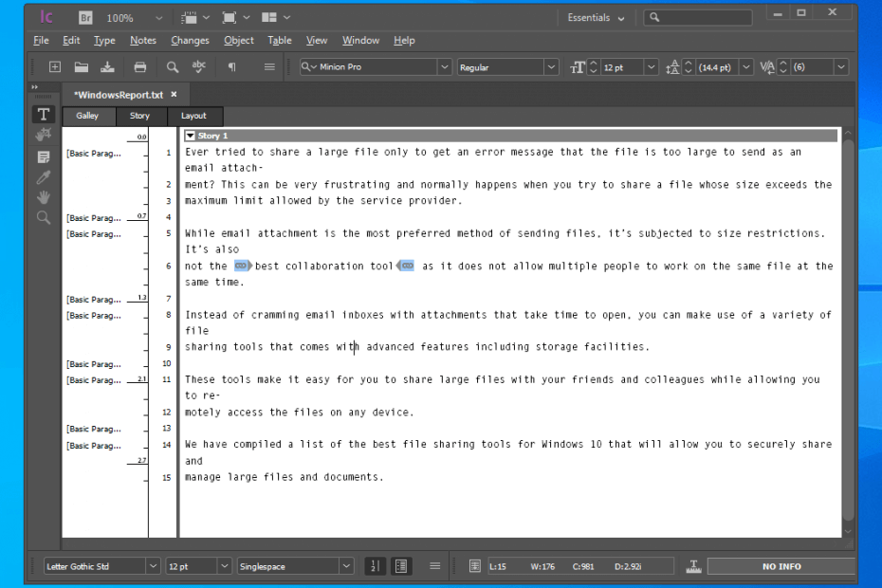882x588 pixels.
Task: Select the Zoom tool in the sidebar
Action: [x=42, y=218]
